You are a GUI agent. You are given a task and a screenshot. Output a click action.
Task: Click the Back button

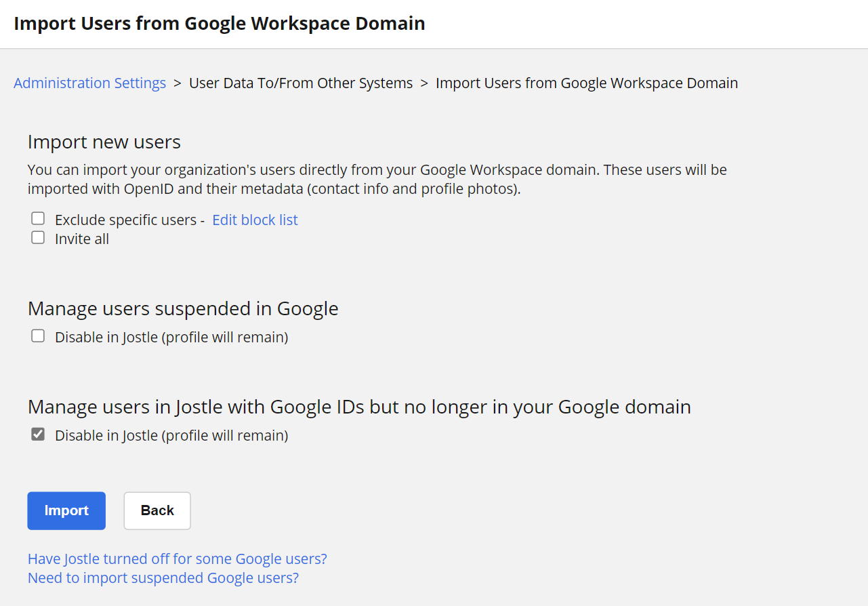point(157,510)
